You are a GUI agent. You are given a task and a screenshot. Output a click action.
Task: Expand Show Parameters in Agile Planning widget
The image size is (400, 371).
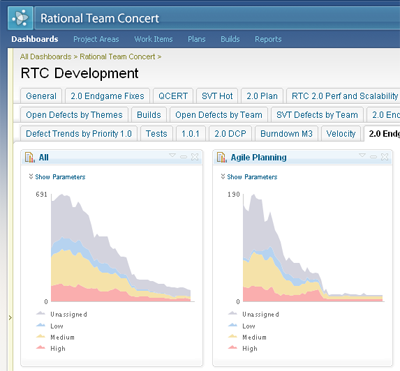point(249,177)
